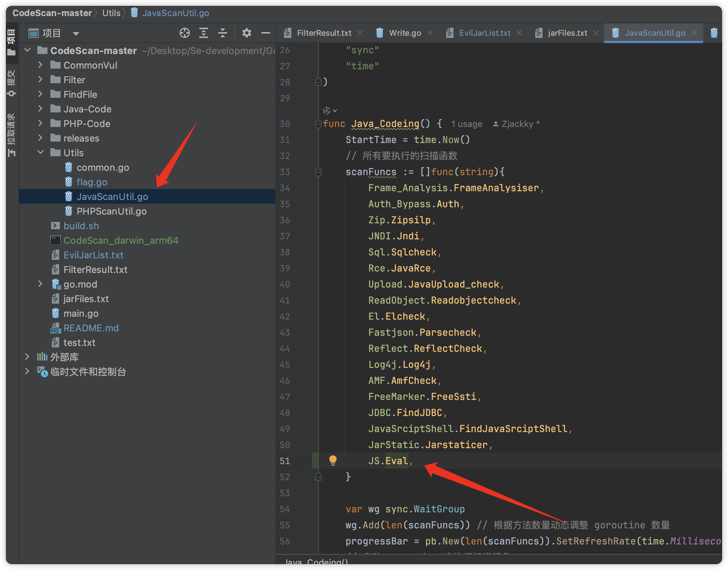This screenshot has width=728, height=570.
Task: Click line number 40 in the gutter
Action: click(x=285, y=284)
